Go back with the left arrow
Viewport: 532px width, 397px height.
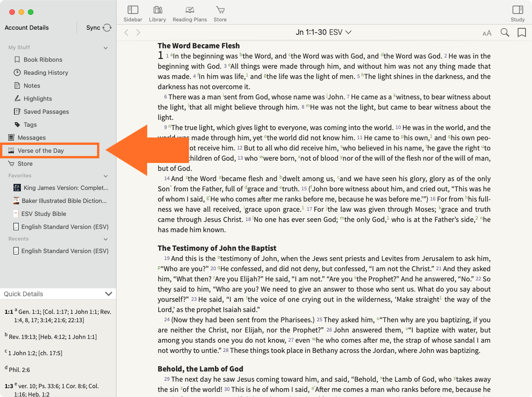point(127,33)
